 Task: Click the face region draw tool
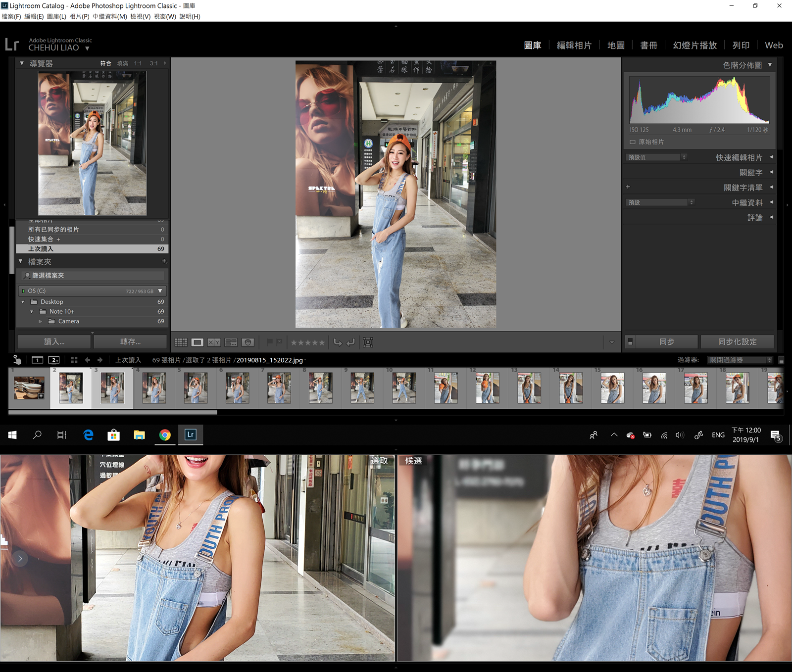[368, 342]
